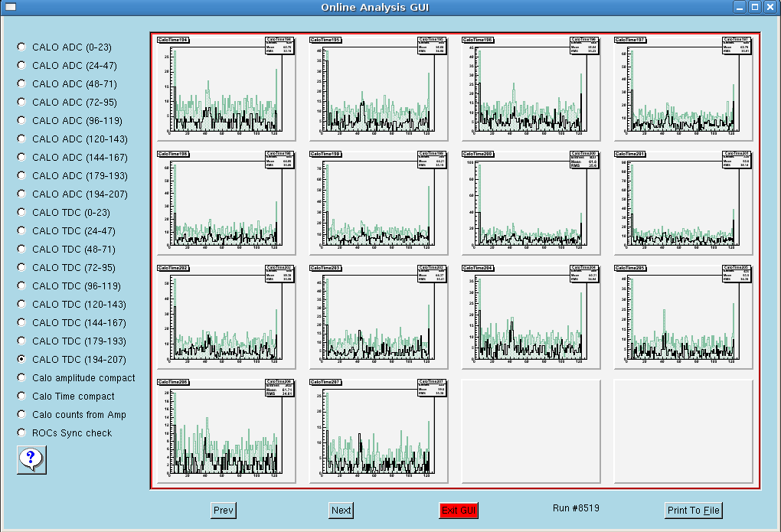The image size is (781, 532).
Task: Select the CALO TDC (24-47) radio button
Action: click(x=21, y=230)
